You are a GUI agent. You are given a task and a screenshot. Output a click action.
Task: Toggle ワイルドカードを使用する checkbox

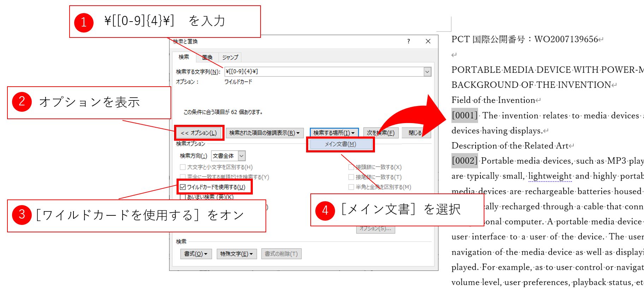point(183,187)
